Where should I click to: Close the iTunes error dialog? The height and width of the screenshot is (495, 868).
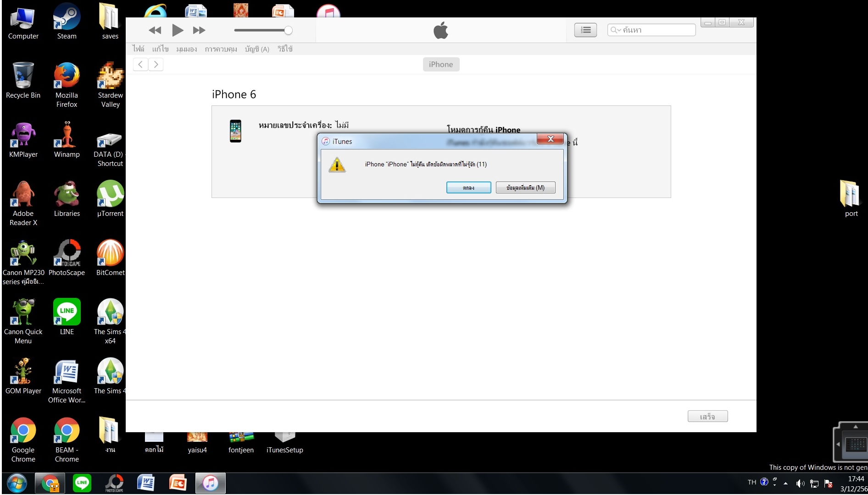(x=551, y=139)
